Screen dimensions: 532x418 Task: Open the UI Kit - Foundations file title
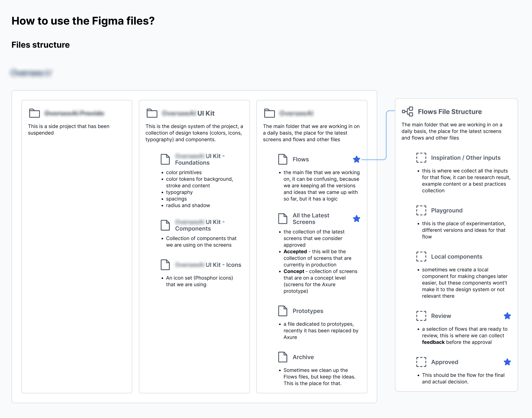point(200,159)
